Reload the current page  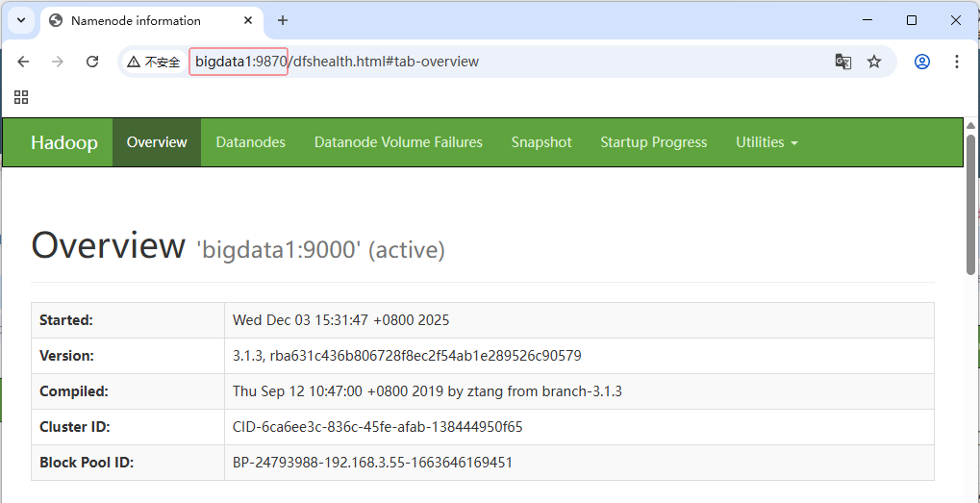click(92, 62)
